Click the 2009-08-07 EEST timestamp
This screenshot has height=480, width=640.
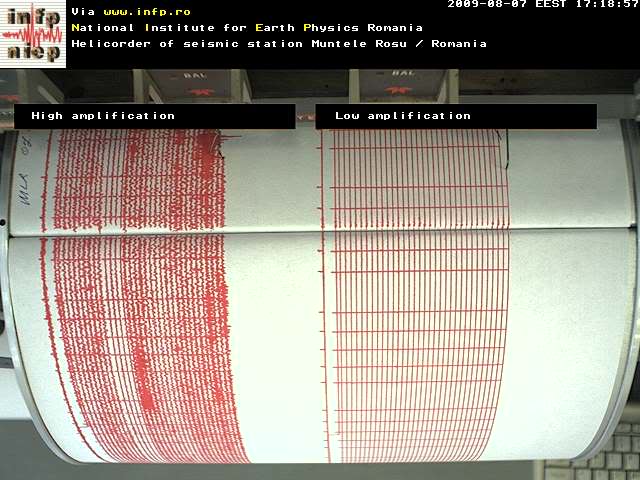point(541,5)
